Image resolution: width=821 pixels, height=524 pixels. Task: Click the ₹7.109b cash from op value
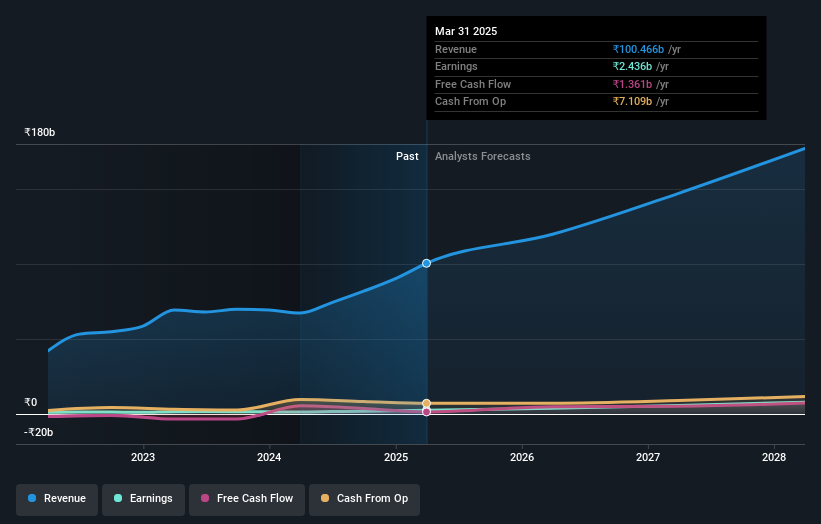pos(633,102)
